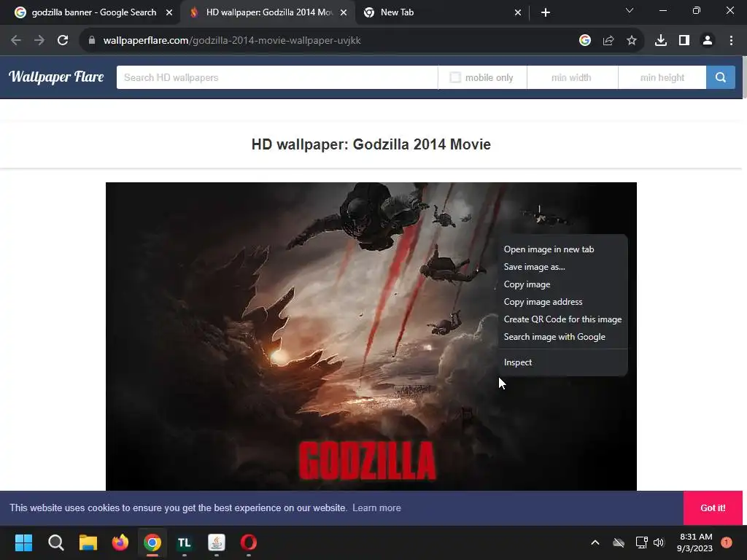747x560 pixels.
Task: Click the min height input field
Action: (662, 77)
